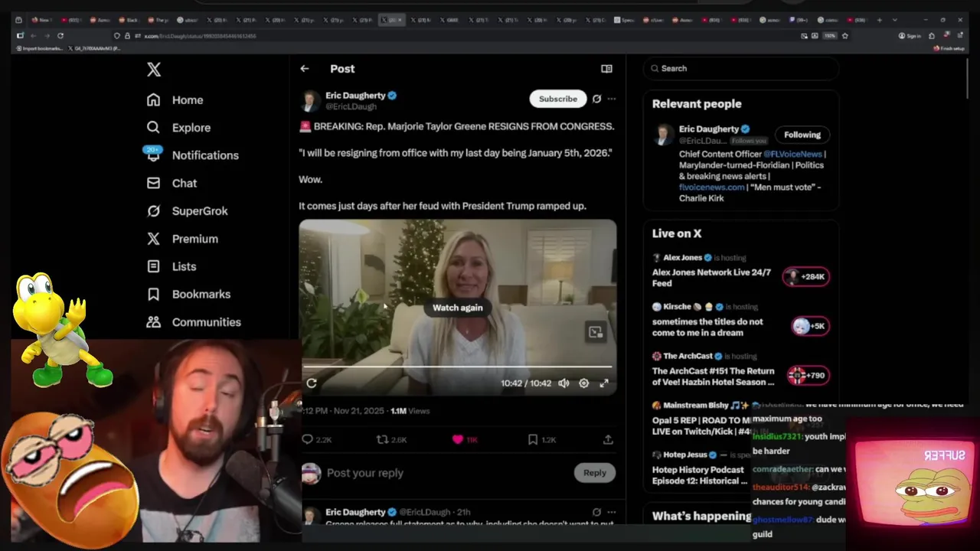980x551 pixels.
Task: Click the Reply button
Action: click(x=594, y=473)
